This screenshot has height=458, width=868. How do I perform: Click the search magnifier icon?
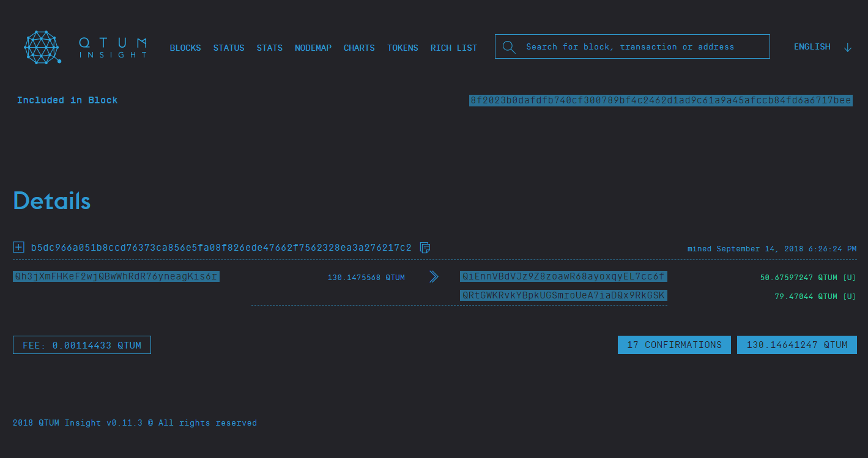point(509,47)
